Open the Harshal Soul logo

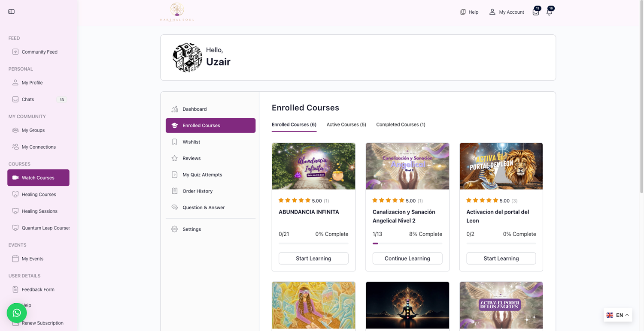(177, 12)
